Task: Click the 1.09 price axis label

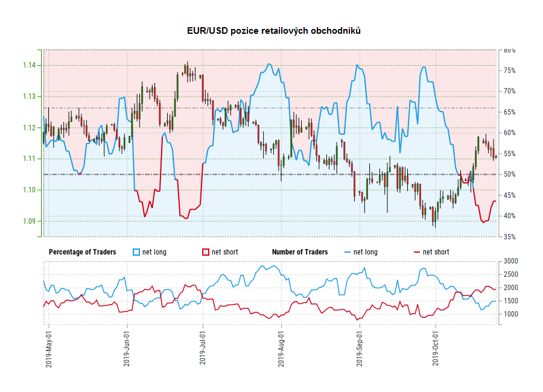Action: (x=30, y=221)
